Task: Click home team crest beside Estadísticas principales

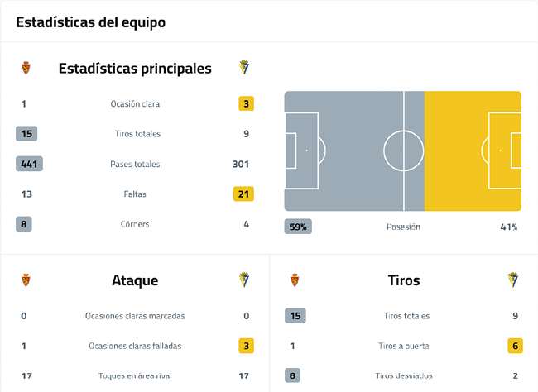Action: tap(26, 68)
